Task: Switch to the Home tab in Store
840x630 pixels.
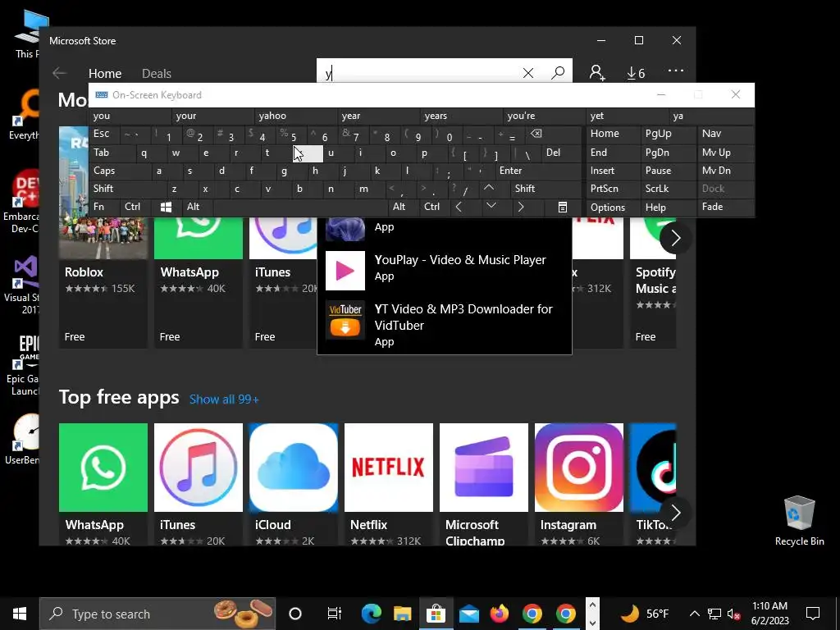Action: pos(105,73)
